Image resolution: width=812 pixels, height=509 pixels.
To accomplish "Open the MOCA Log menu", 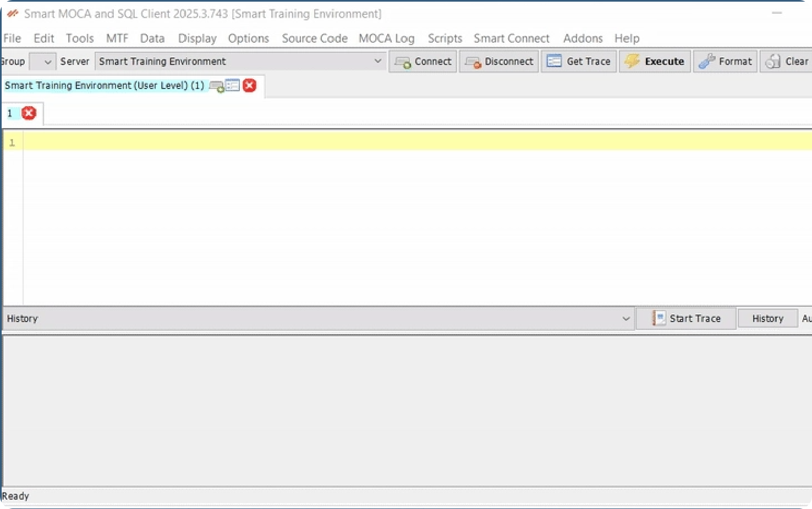I will pyautogui.click(x=386, y=38).
